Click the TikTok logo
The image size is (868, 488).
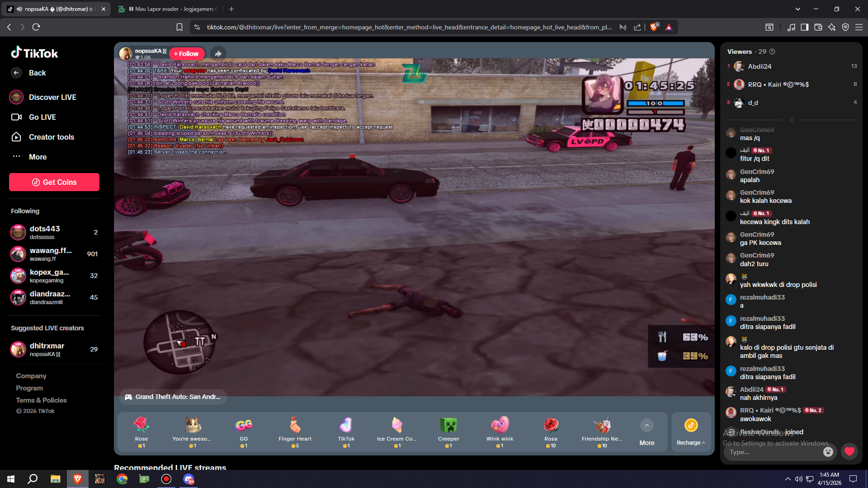pos(34,53)
